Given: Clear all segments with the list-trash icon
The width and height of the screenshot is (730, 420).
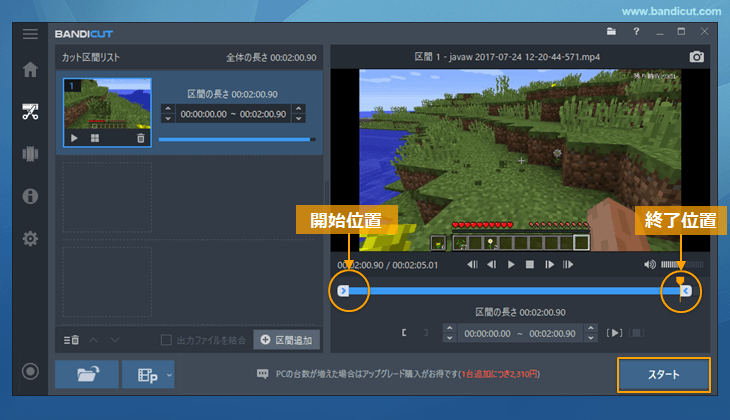Looking at the screenshot, I should pos(71,340).
